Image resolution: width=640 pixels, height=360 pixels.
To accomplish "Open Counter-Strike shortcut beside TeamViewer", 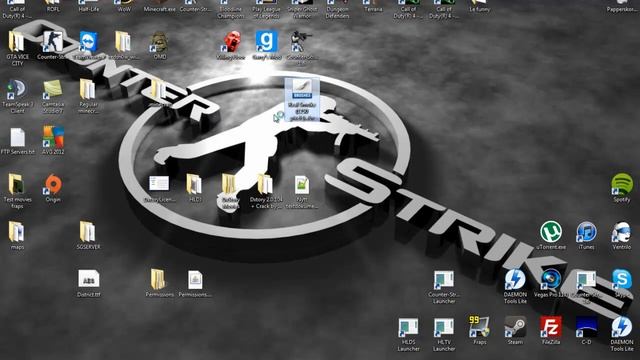I will [x=53, y=42].
